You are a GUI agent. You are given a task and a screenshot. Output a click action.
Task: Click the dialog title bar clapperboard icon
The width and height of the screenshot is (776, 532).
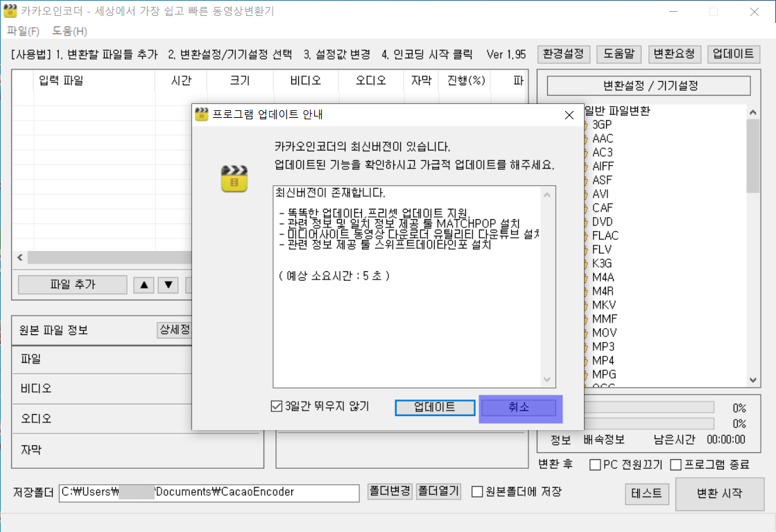(201, 114)
